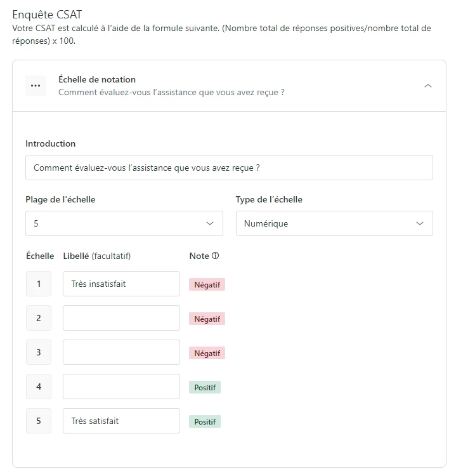Click the empty label field for scale 4
Image resolution: width=456 pixels, height=476 pixels.
coord(121,387)
